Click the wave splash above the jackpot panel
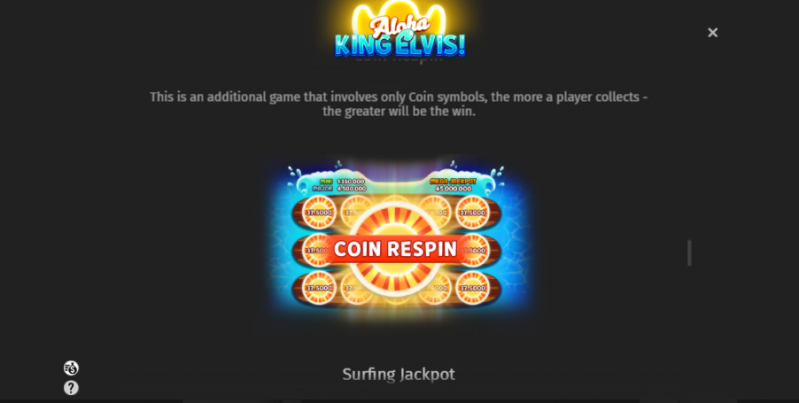Screen dimensions: 799x403 coord(395,175)
